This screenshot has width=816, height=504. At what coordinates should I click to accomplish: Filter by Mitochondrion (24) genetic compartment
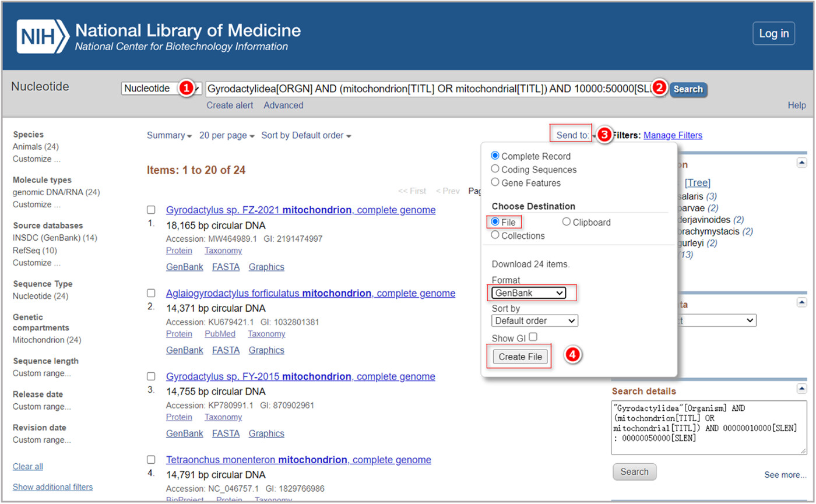pyautogui.click(x=47, y=340)
